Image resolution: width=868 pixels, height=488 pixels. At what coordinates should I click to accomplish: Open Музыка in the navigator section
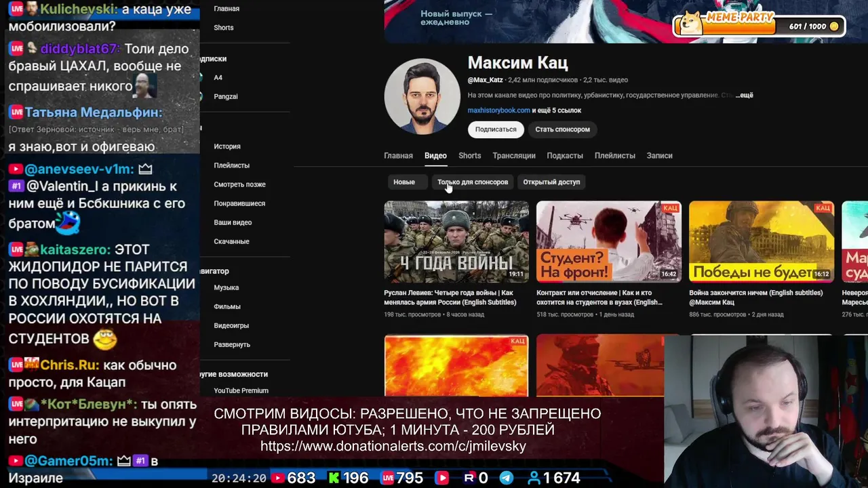[x=226, y=287]
